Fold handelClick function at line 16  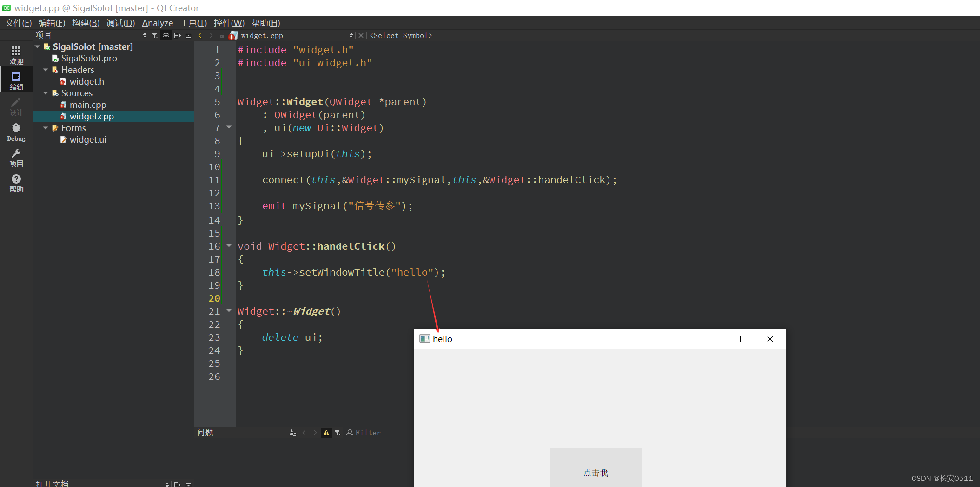point(229,245)
